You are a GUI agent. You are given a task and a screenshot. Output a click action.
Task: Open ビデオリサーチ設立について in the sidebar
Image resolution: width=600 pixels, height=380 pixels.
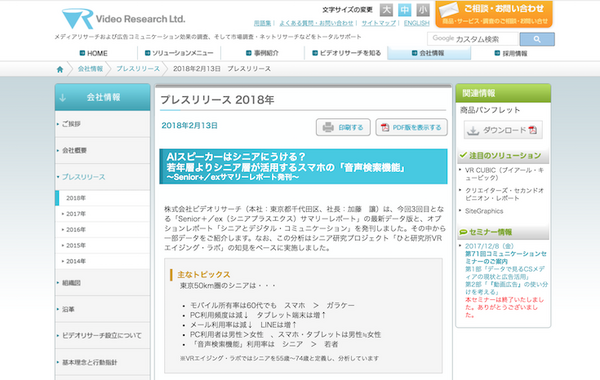pos(103,336)
